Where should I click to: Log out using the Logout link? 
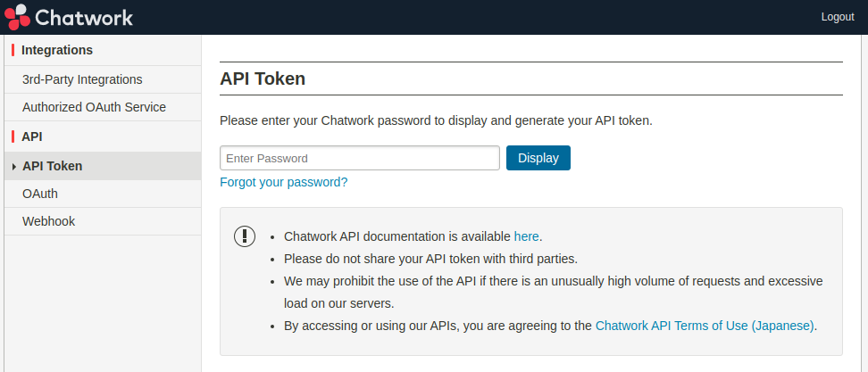pos(837,17)
